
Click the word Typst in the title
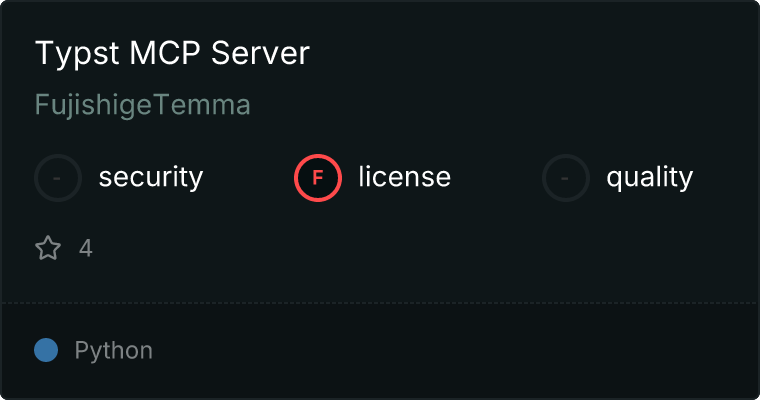coord(68,54)
